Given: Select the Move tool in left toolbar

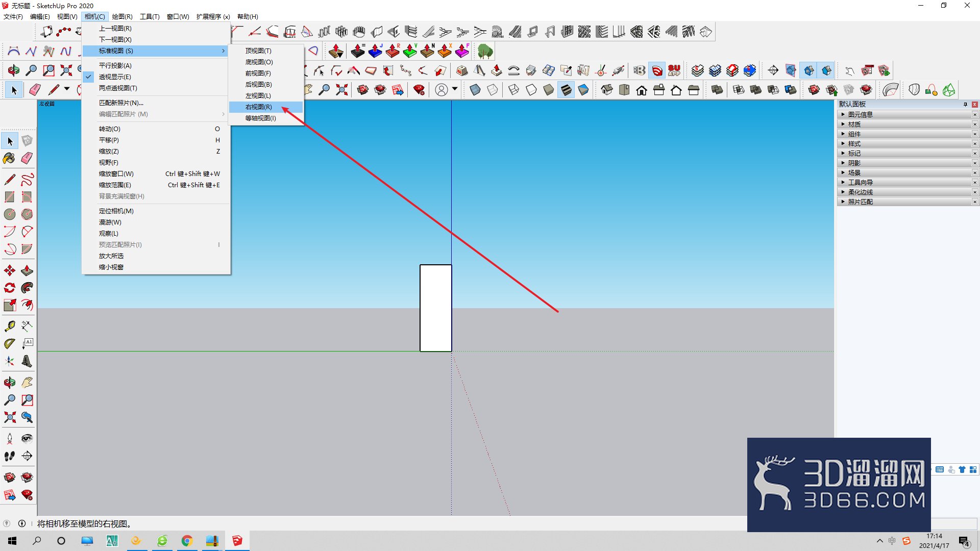Looking at the screenshot, I should pos(10,270).
